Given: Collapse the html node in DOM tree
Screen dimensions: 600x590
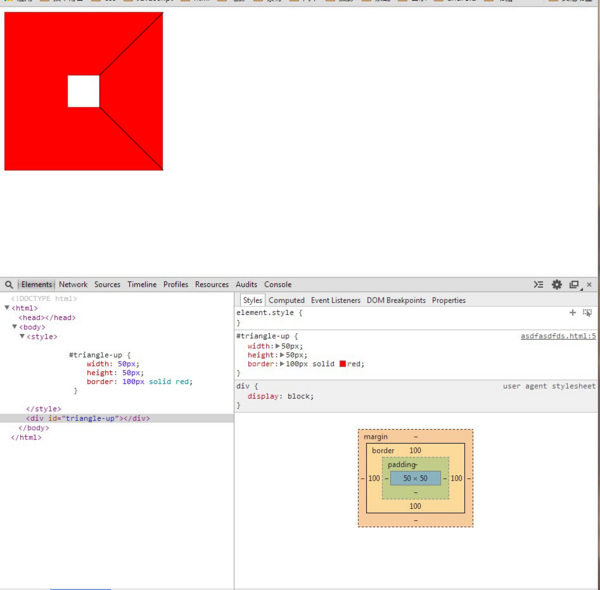Looking at the screenshot, I should (8, 308).
